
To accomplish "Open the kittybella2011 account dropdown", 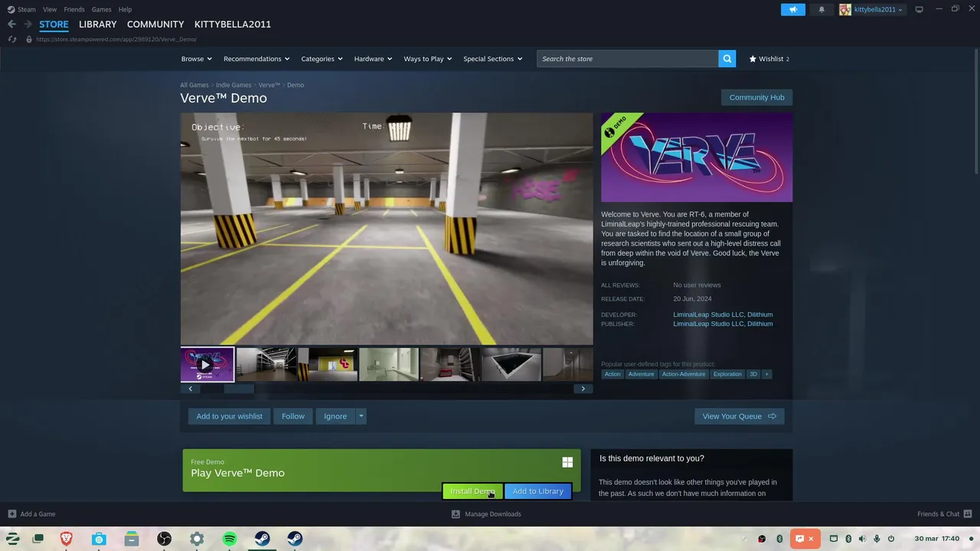I will [x=877, y=9].
